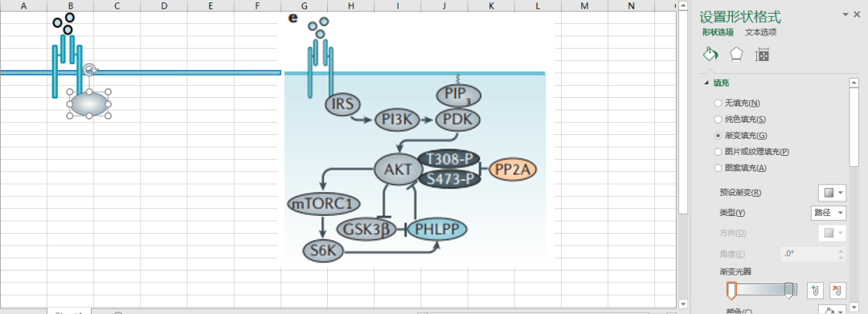Image resolution: width=868 pixels, height=314 pixels.
Task: Click the S473-P dark label
Action: 449,178
